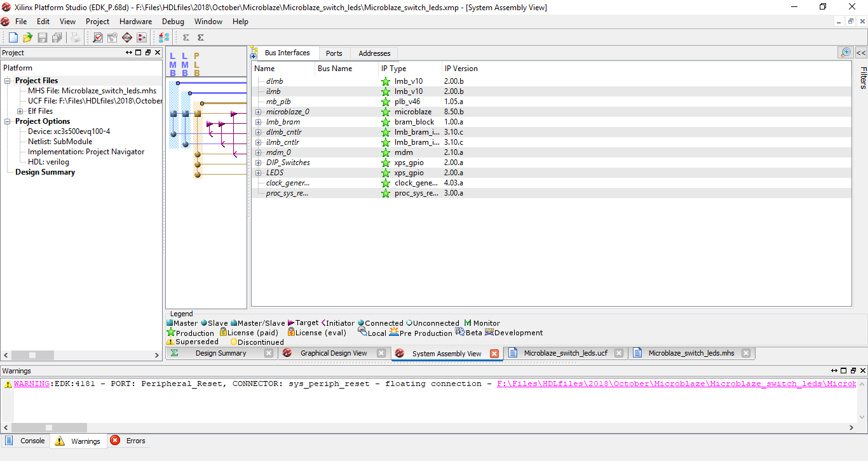The height and width of the screenshot is (461, 868).
Task: Switch to the Ports tab
Action: (x=334, y=53)
